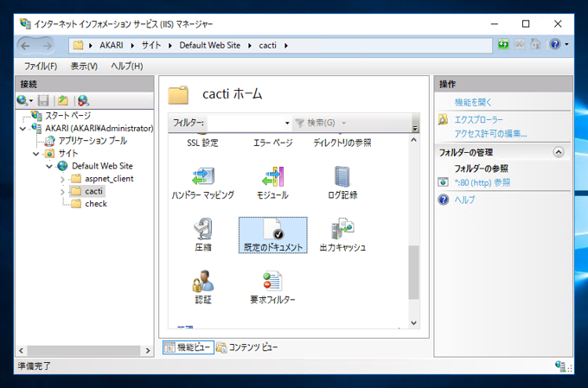Image resolution: width=588 pixels, height=388 pixels.
Task: Click connections pane horizontal scroll right arrow
Action: [x=148, y=351]
